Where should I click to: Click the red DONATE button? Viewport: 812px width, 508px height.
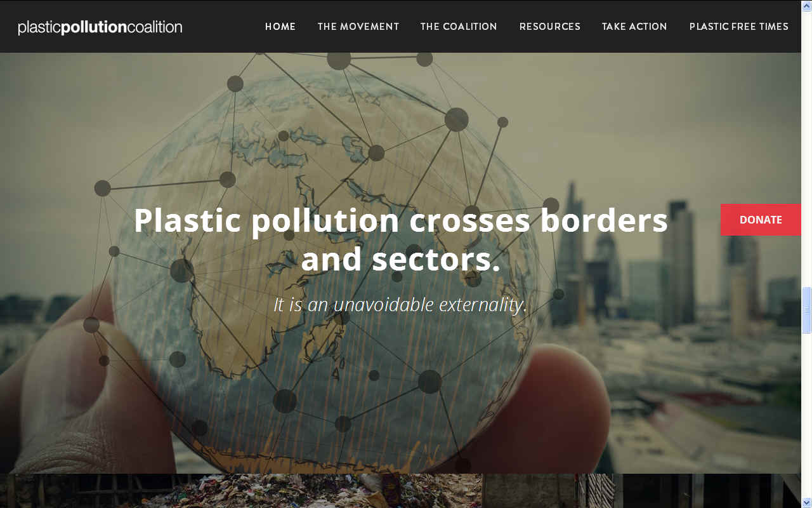point(761,220)
